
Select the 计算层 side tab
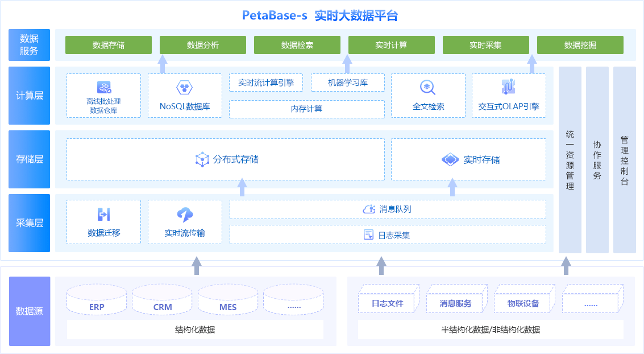point(29,96)
